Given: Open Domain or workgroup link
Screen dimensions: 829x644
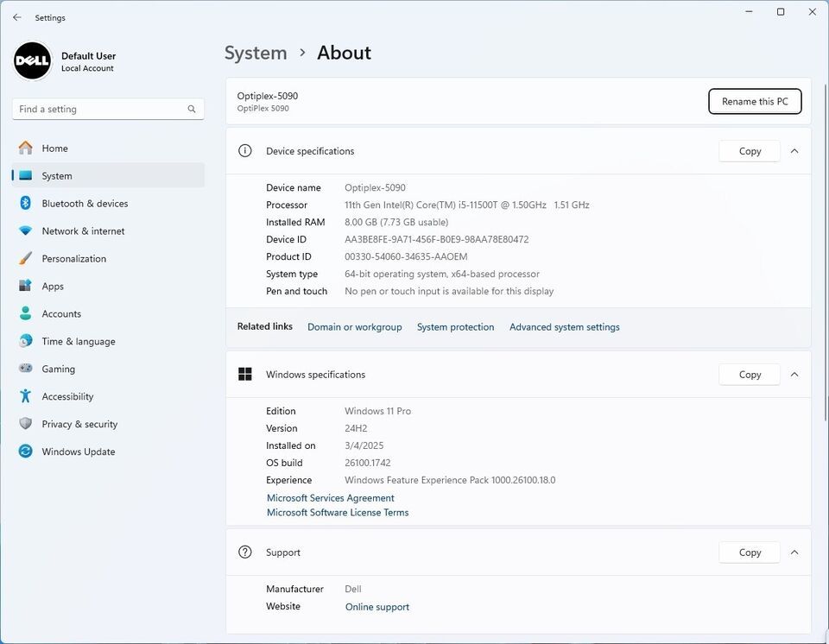Looking at the screenshot, I should (x=354, y=327).
